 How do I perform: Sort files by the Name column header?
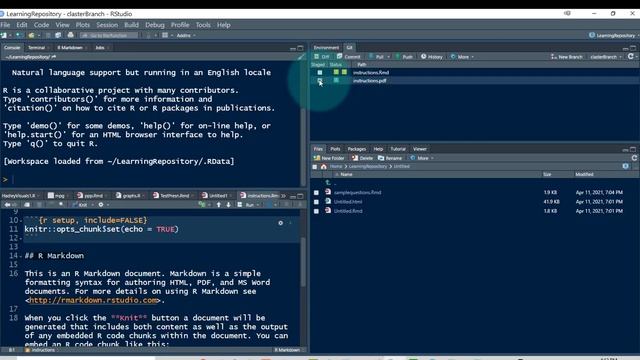tap(346, 174)
